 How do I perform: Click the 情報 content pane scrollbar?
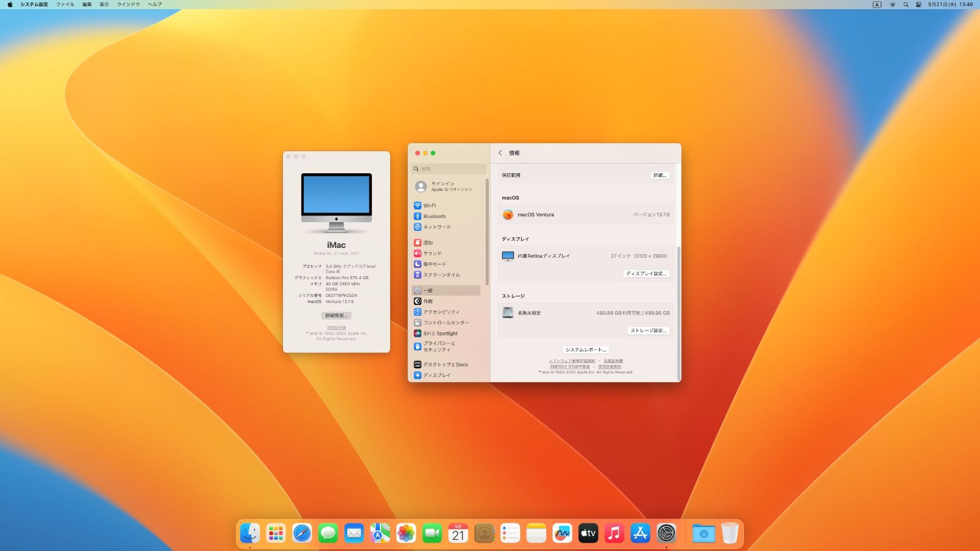(x=678, y=313)
